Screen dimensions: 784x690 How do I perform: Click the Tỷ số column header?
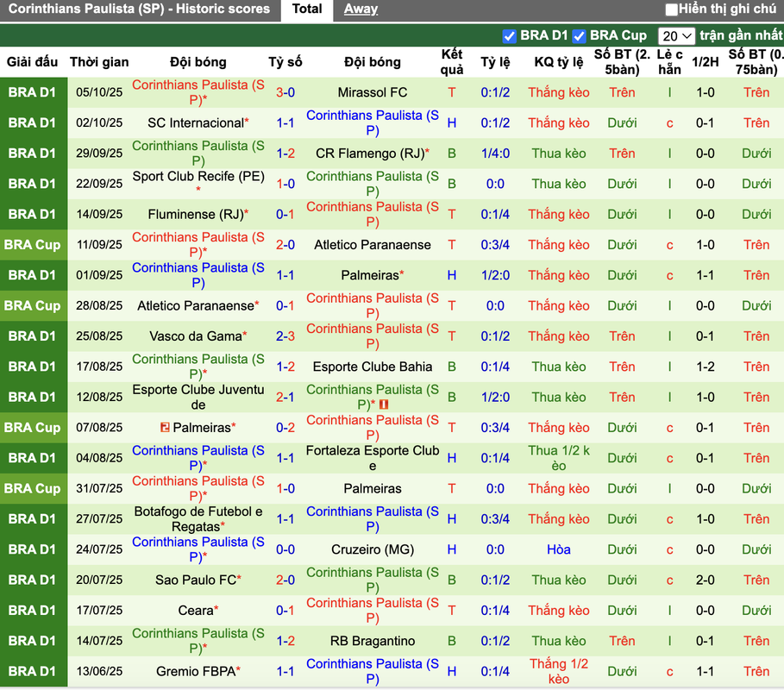[x=285, y=62]
